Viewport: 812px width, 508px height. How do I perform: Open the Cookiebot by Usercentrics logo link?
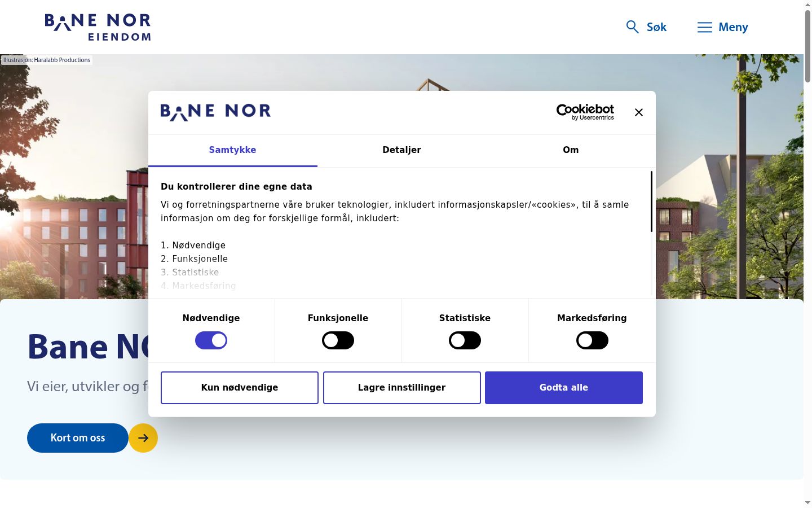click(585, 112)
